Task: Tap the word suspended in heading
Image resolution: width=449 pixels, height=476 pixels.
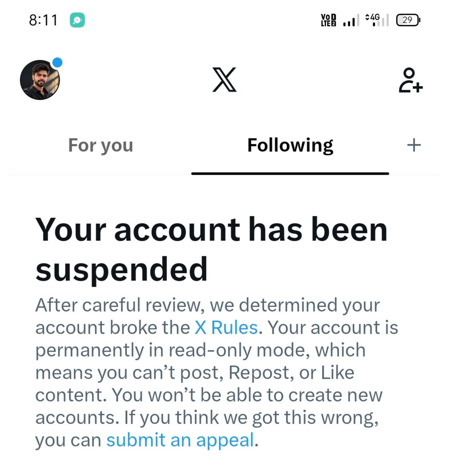Action: (121, 269)
